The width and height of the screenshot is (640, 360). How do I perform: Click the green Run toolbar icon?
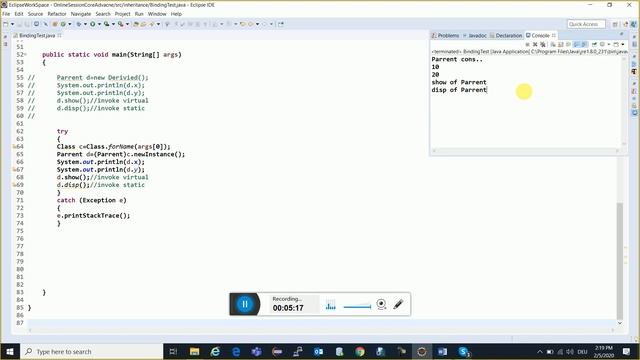pyautogui.click(x=93, y=24)
